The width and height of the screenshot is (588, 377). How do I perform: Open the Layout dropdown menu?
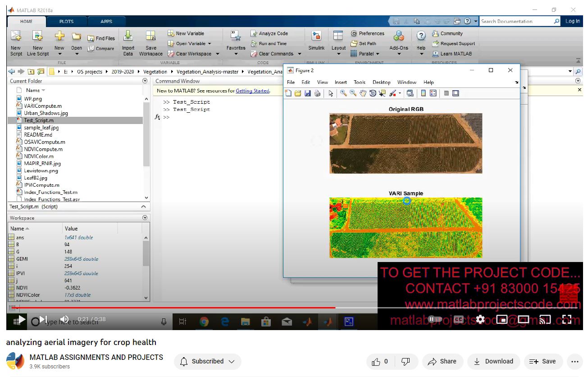(339, 54)
